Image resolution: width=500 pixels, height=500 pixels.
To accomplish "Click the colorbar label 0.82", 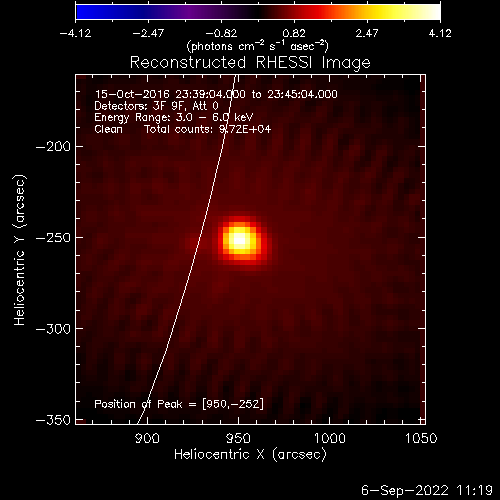I will [x=294, y=33].
